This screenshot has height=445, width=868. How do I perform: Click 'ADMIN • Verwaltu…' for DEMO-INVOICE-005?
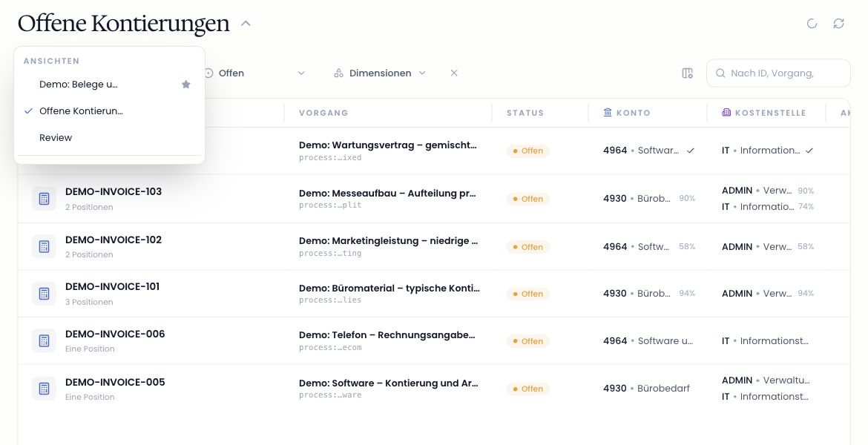pyautogui.click(x=766, y=380)
